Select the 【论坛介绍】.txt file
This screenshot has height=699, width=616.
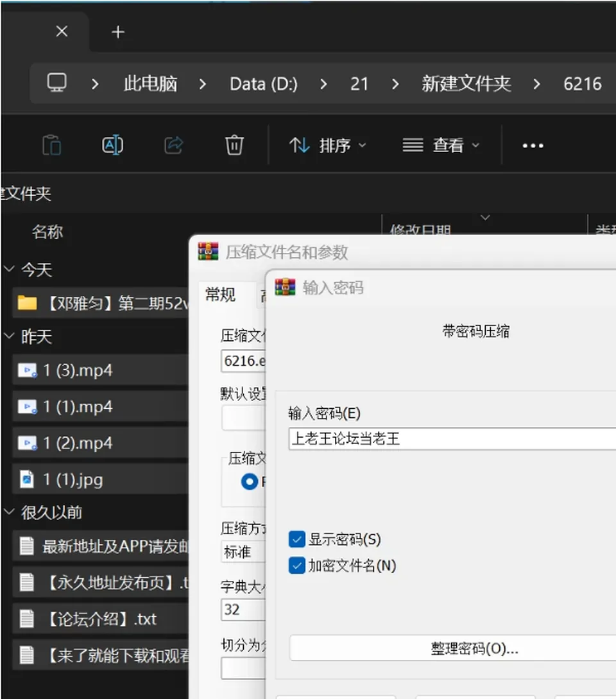click(100, 619)
